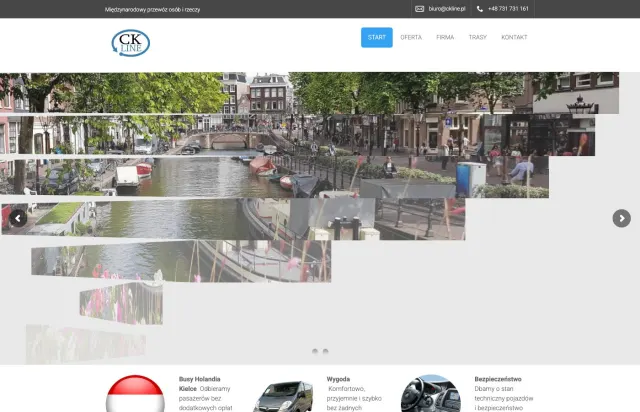Click the +48 731 731 161 phone number
Viewport: 640px width, 412px height.
point(508,9)
